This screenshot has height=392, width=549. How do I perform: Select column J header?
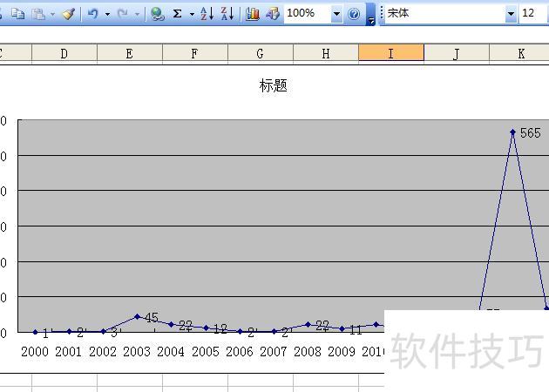click(x=457, y=54)
